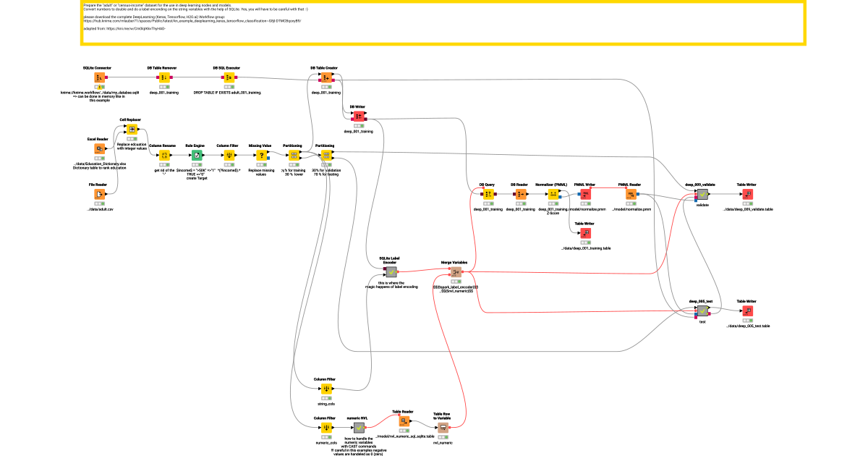This screenshot has width=868, height=456.
Task: Click the Column Resorter node
Action: (x=164, y=154)
